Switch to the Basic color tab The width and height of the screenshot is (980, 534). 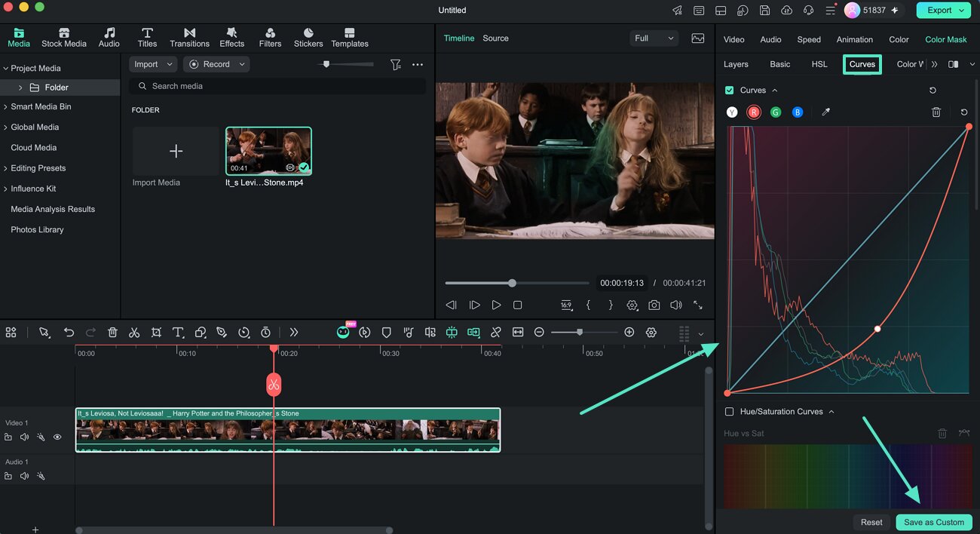click(x=780, y=64)
